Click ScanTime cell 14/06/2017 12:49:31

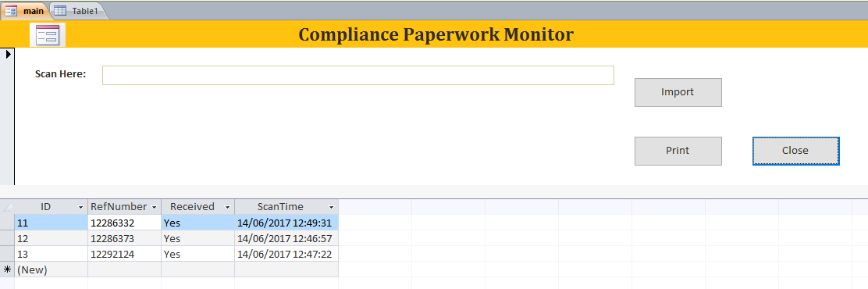coord(286,223)
